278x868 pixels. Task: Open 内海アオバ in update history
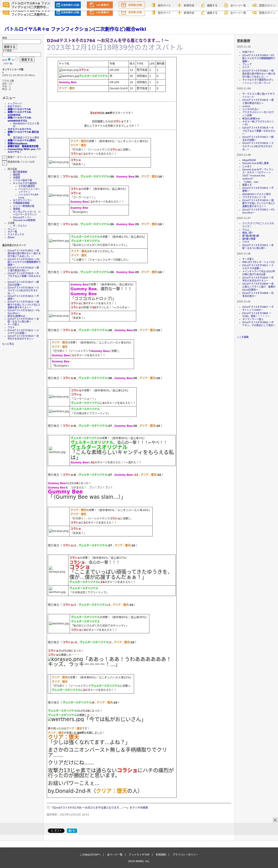pos(248,52)
